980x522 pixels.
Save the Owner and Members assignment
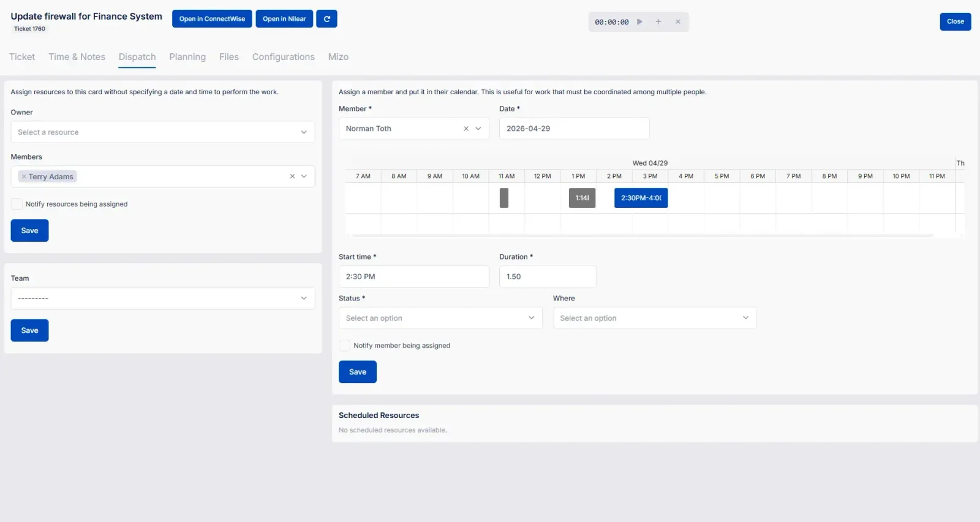(29, 231)
